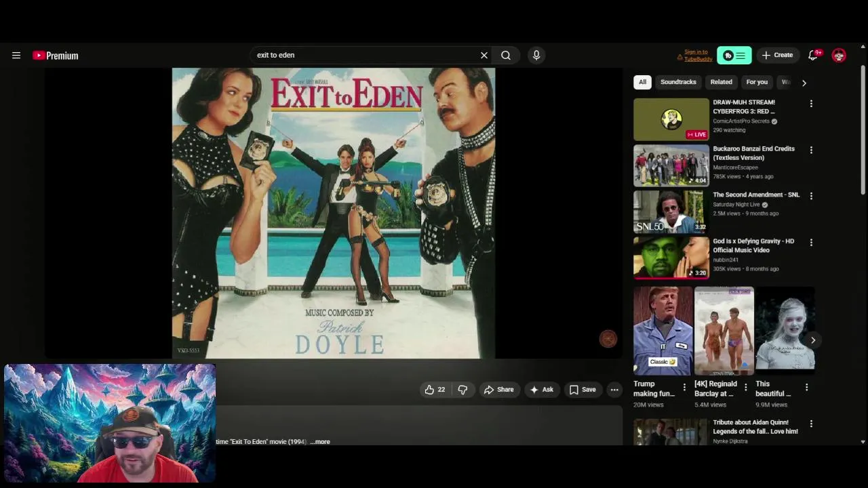This screenshot has height=488, width=868.
Task: Click The Second Amendment - SNL title
Action: point(756,195)
